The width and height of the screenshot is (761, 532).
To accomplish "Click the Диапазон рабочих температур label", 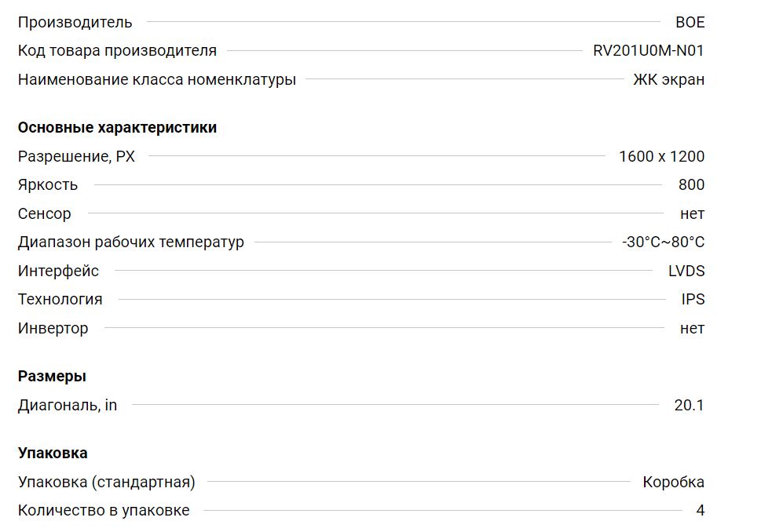I will point(131,242).
